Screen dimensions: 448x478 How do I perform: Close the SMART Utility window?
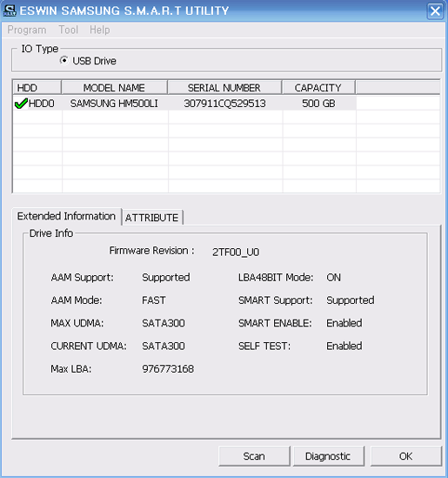tap(435, 11)
